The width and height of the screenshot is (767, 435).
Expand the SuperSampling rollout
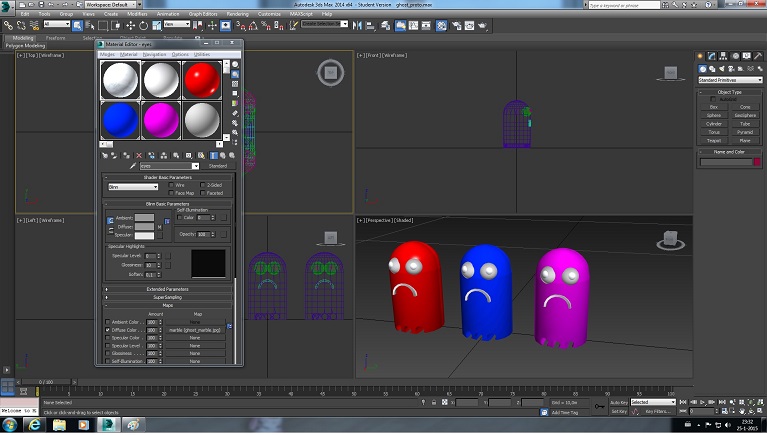pyautogui.click(x=167, y=297)
